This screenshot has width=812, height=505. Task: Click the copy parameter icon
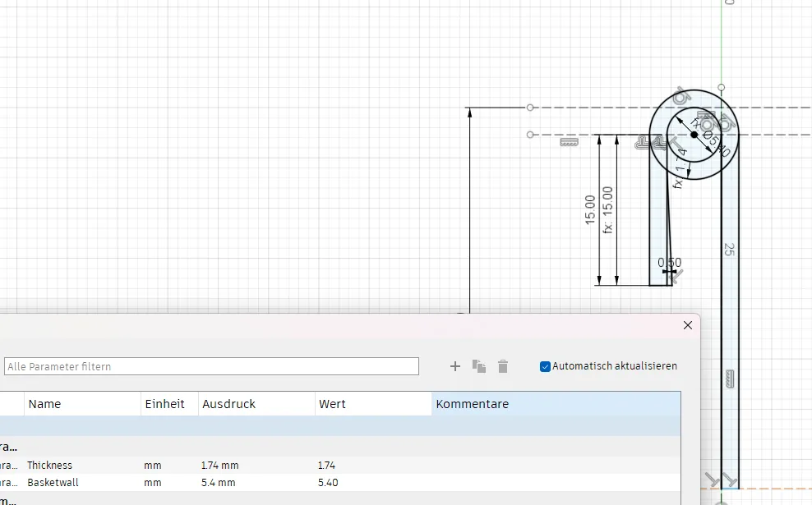click(x=479, y=366)
